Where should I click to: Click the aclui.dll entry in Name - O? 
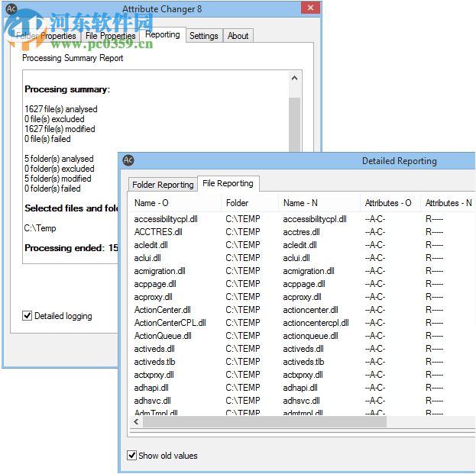[x=147, y=258]
